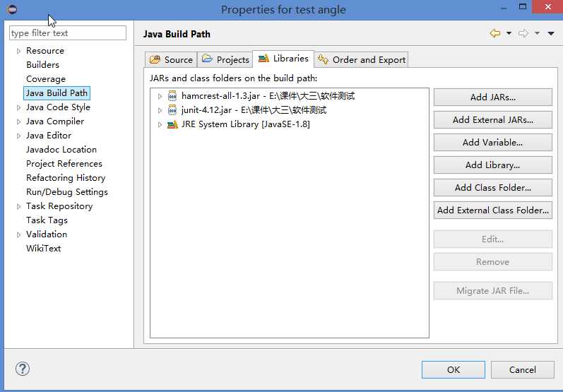Focus the type filter text field
The height and width of the screenshot is (392, 563).
pos(67,33)
